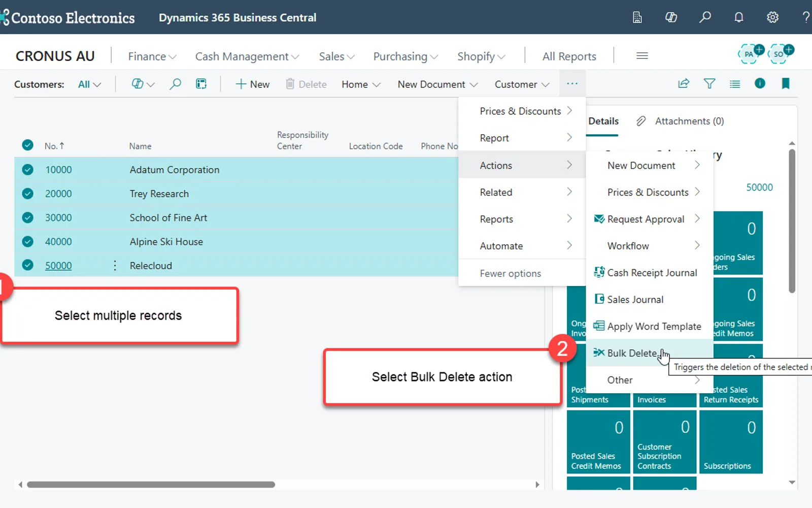
Task: Select the Bulk Delete action
Action: (x=650, y=353)
